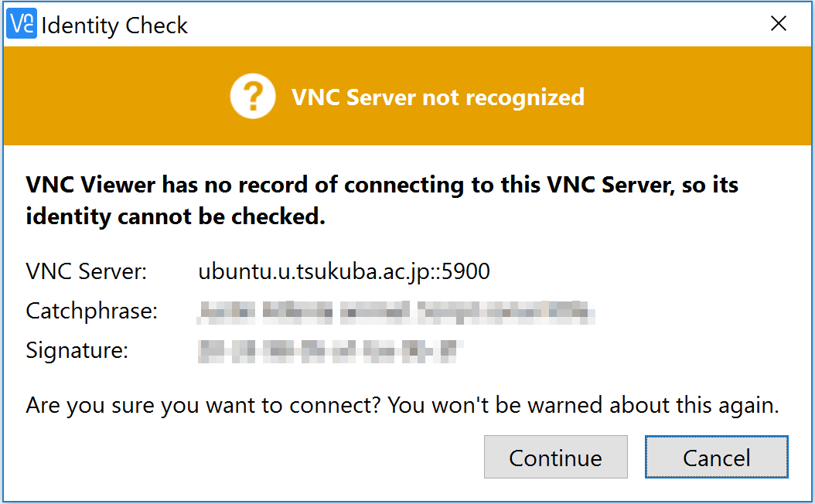Click the question mark warning icon
The image size is (815, 504).
252,97
